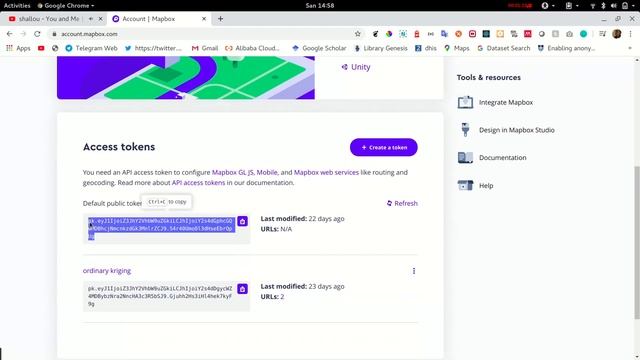Open ordinary kriging token options menu
The image size is (640, 360).
pos(414,271)
